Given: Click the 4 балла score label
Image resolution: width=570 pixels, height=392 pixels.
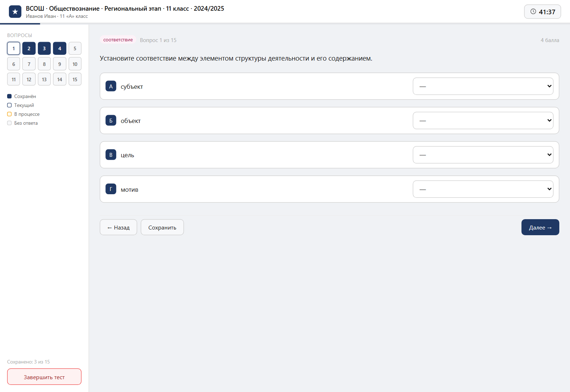Looking at the screenshot, I should click(550, 40).
